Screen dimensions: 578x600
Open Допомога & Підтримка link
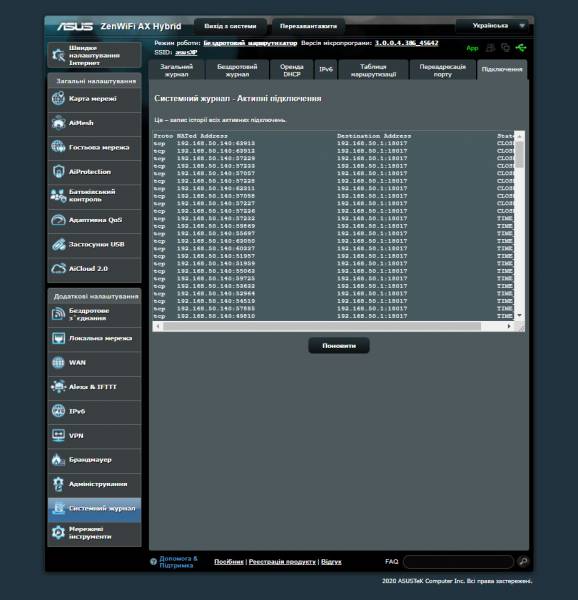tap(178, 562)
